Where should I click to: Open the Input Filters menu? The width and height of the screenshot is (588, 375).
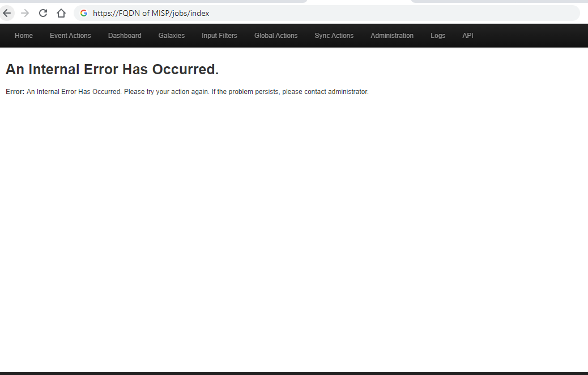pos(219,35)
